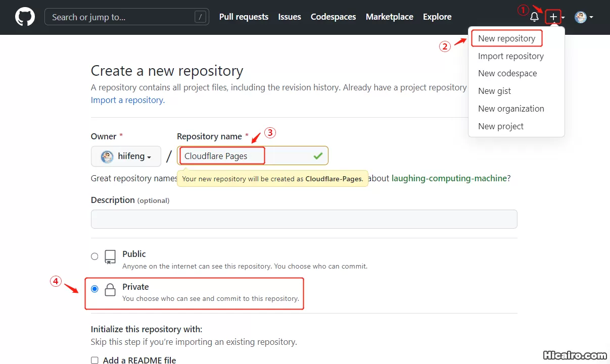Open Explore page
Screen dimensions: 610x364
tap(437, 17)
